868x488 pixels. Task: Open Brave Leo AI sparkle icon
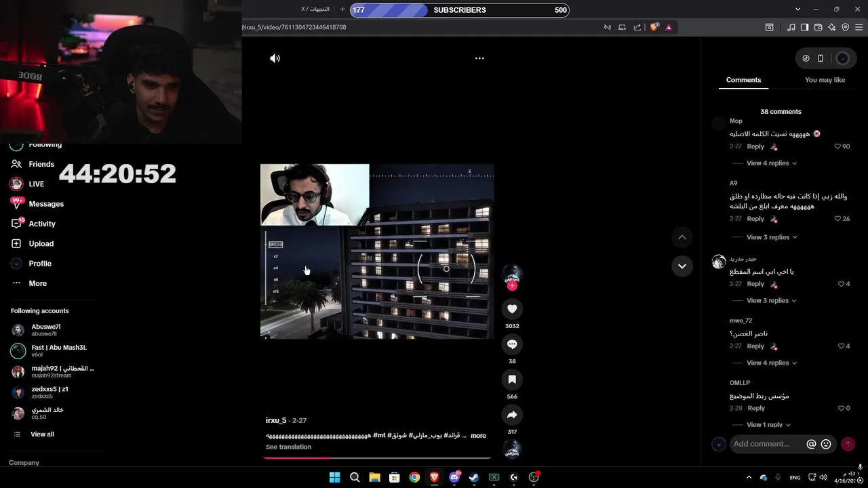click(x=831, y=27)
